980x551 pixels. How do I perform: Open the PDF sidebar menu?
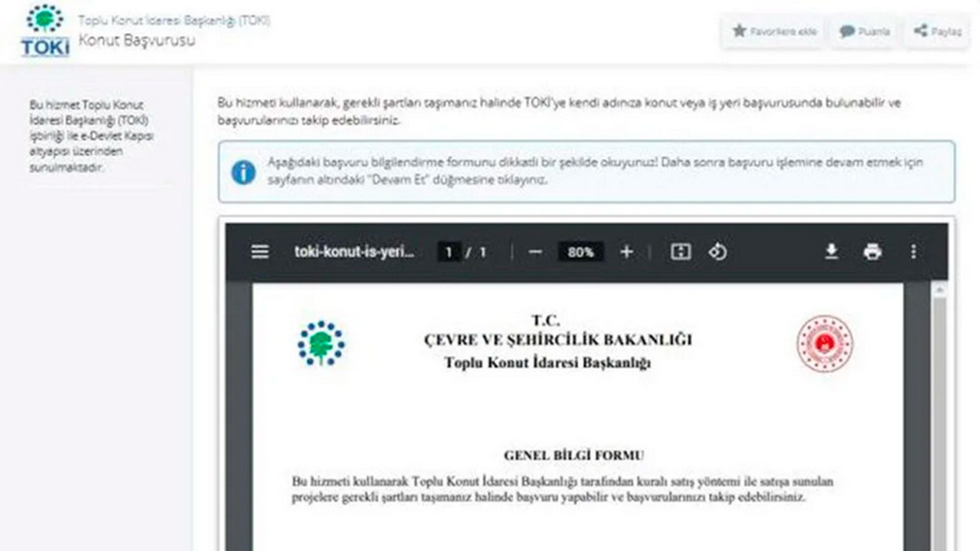[260, 251]
